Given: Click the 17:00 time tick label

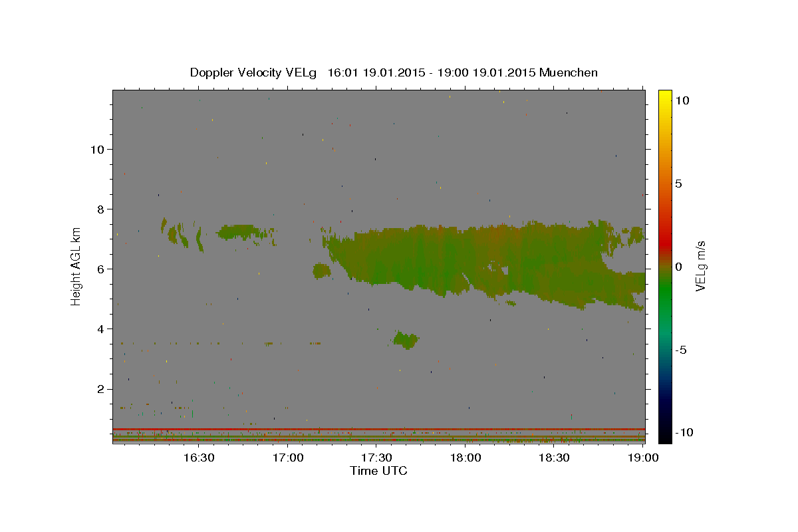Looking at the screenshot, I should (x=287, y=458).
